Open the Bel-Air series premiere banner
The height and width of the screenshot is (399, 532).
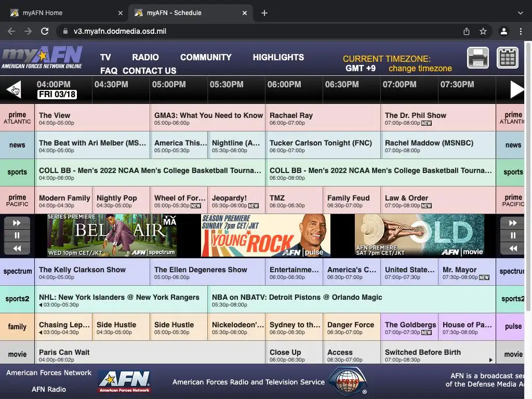tap(112, 235)
